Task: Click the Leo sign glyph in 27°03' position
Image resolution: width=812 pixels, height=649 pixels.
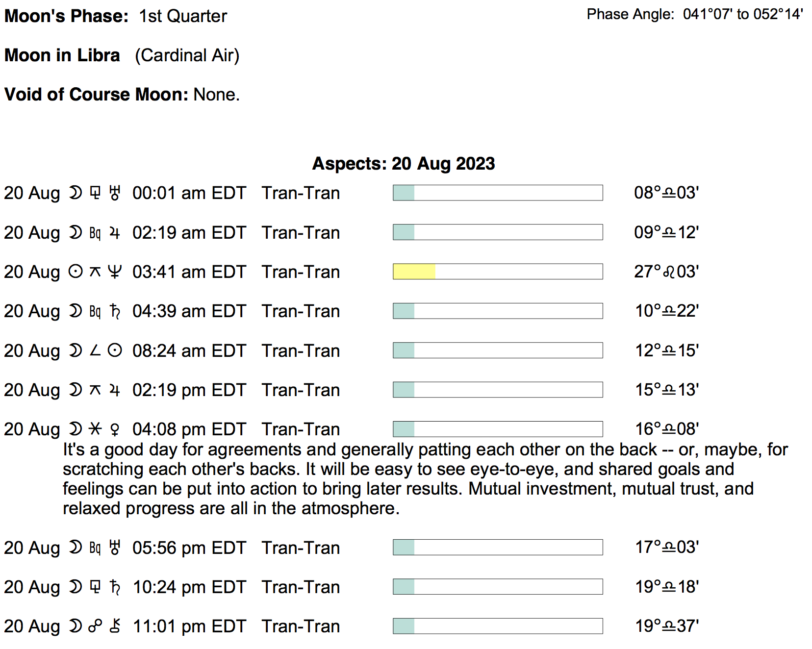Action: (669, 272)
